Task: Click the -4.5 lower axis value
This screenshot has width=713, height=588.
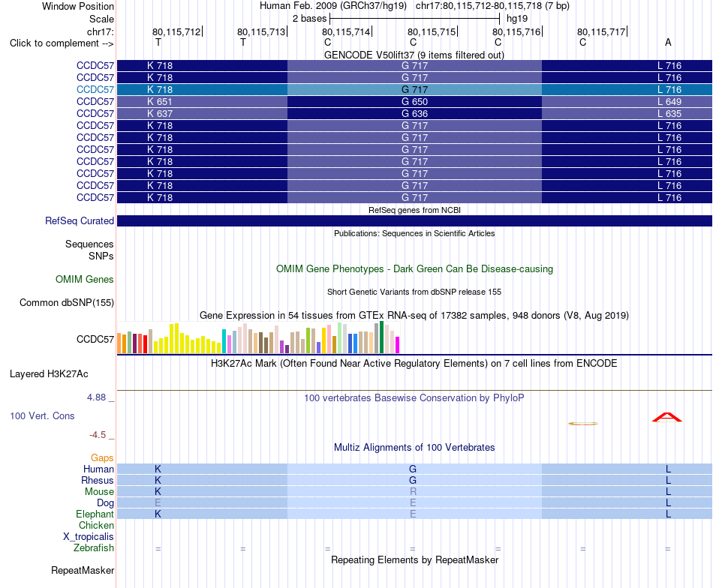Action: point(98,435)
